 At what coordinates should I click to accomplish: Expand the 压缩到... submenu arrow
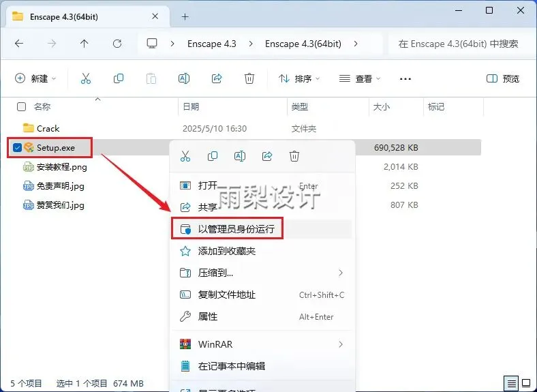tap(341, 273)
